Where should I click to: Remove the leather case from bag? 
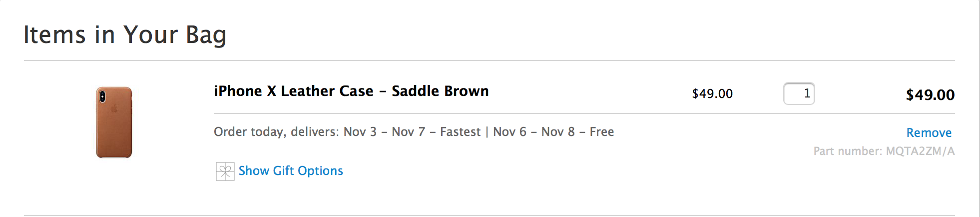tap(929, 132)
